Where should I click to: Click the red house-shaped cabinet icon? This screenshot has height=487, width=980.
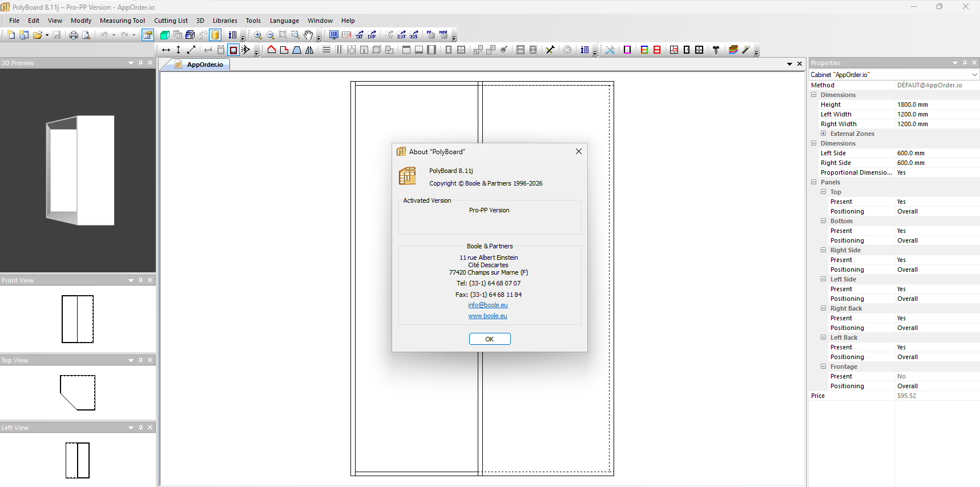(272, 50)
